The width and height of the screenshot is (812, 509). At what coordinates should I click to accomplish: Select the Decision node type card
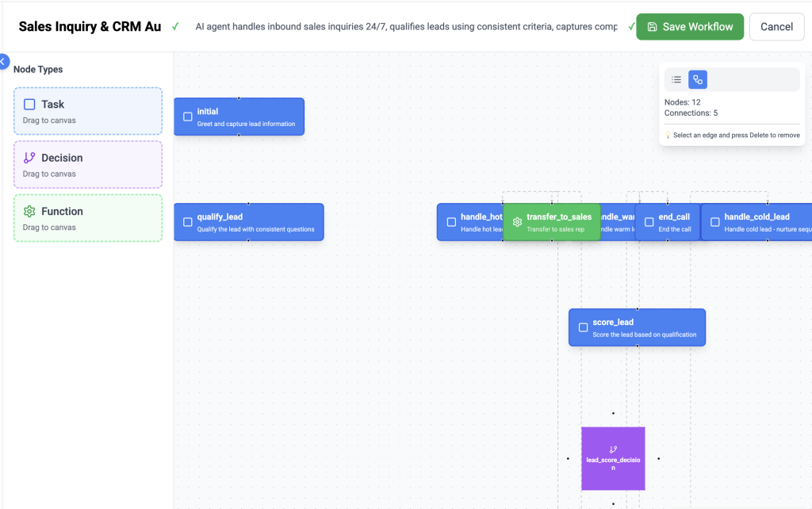tap(88, 165)
